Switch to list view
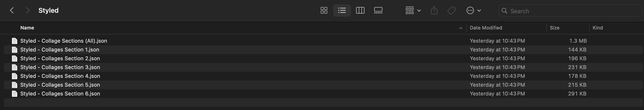This screenshot has height=110, width=644. 342,11
